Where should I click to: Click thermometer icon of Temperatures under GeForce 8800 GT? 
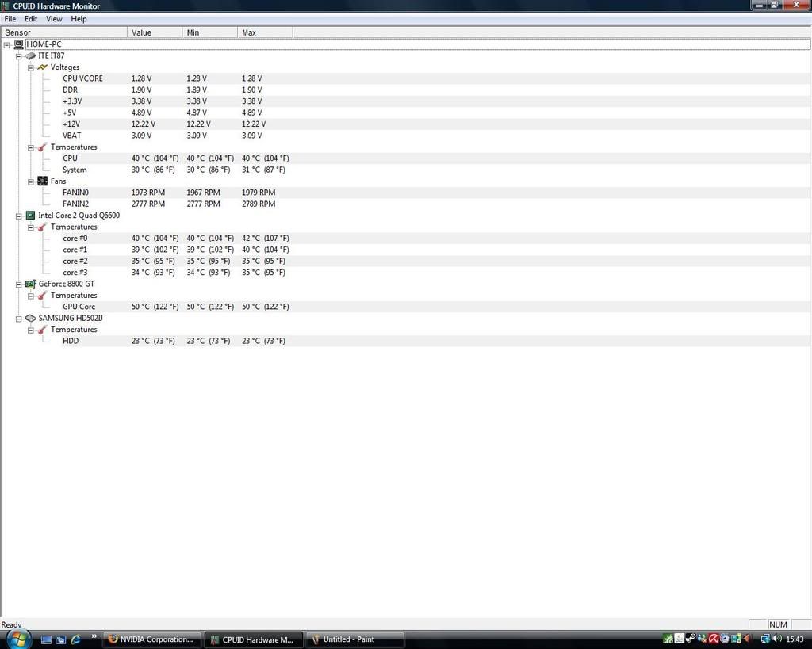[x=43, y=295]
